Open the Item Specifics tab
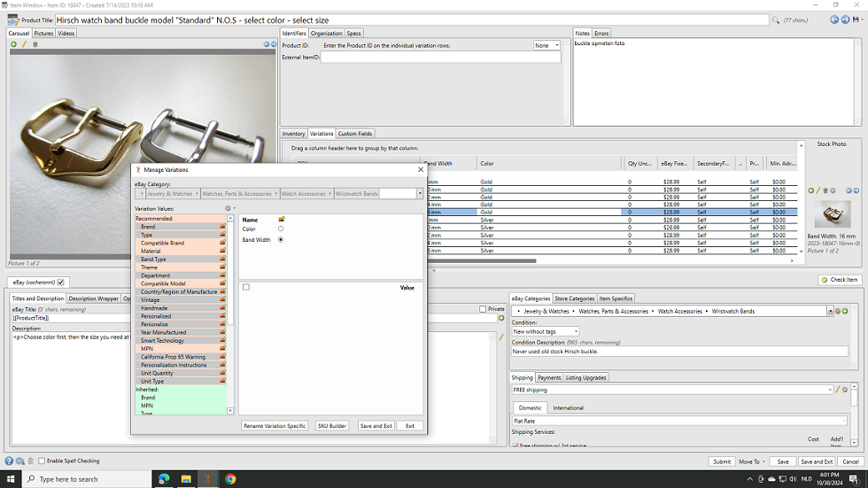 (x=616, y=298)
